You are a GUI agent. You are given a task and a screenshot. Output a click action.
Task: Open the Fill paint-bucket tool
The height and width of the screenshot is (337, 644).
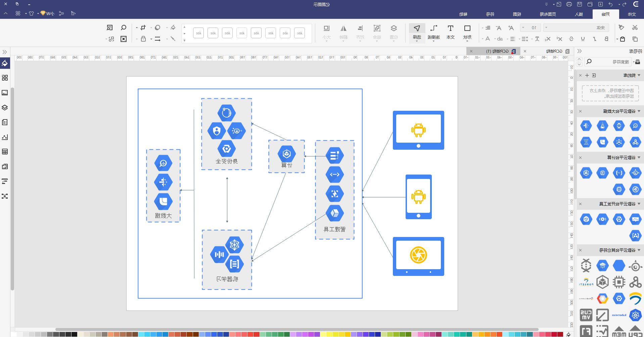click(x=173, y=28)
